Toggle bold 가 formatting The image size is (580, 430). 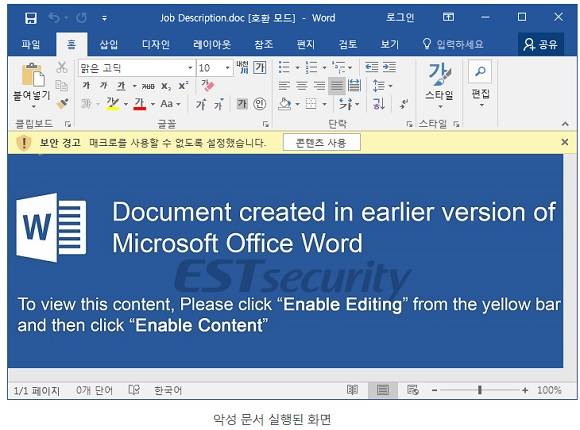[x=87, y=85]
